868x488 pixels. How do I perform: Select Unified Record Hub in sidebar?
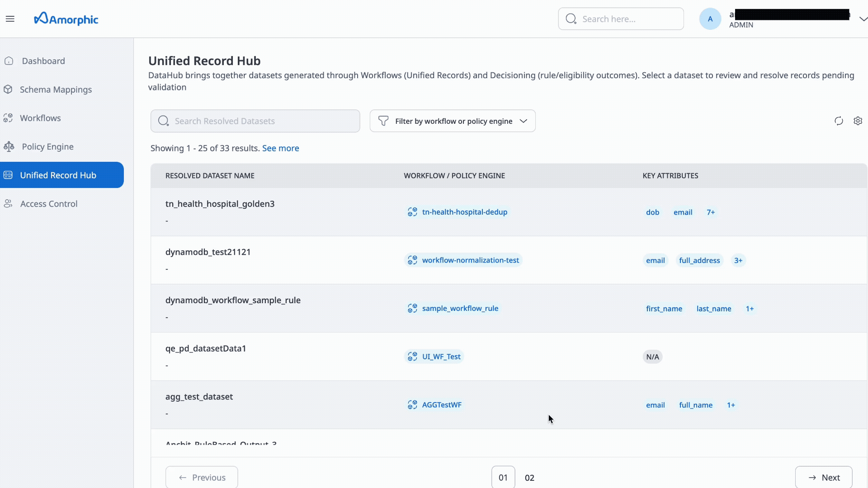pyautogui.click(x=58, y=175)
